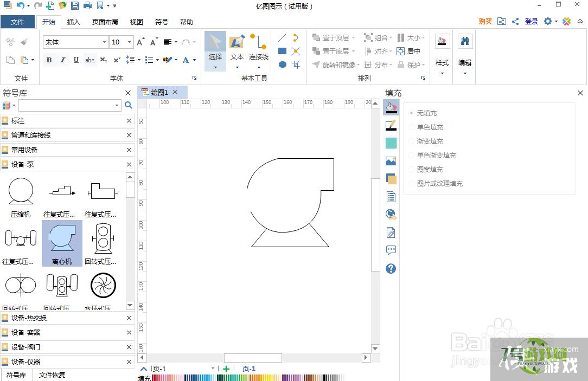588x381 pixels.
Task: Switch to the 文件恢复 bottom tab
Action: 52,374
